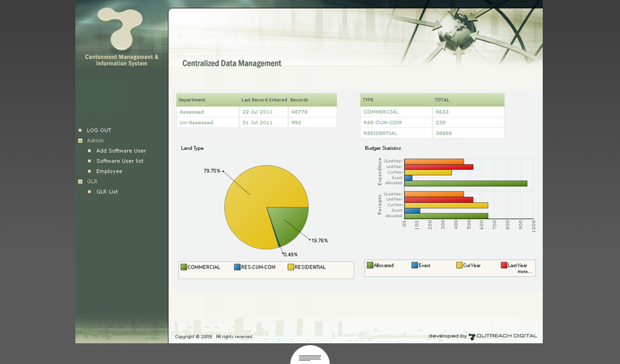Log out via the LOG OUT link
Image resolution: width=620 pixels, height=364 pixels.
click(99, 130)
